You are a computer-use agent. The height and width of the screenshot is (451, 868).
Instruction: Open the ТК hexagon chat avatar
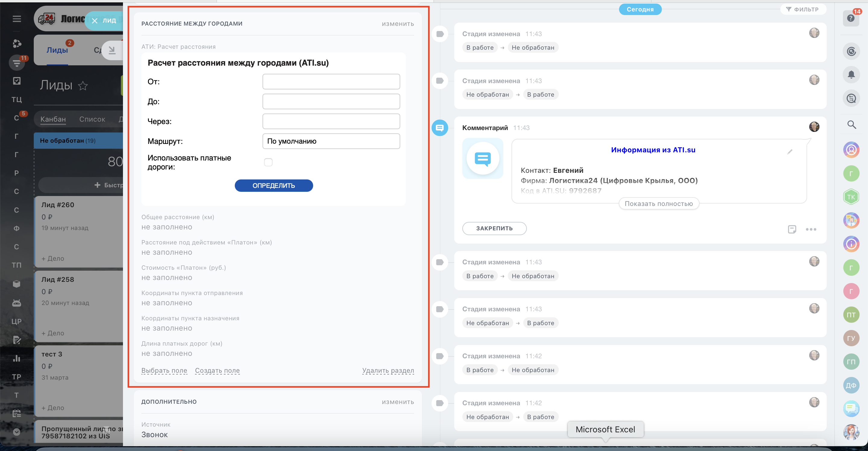coord(851,197)
